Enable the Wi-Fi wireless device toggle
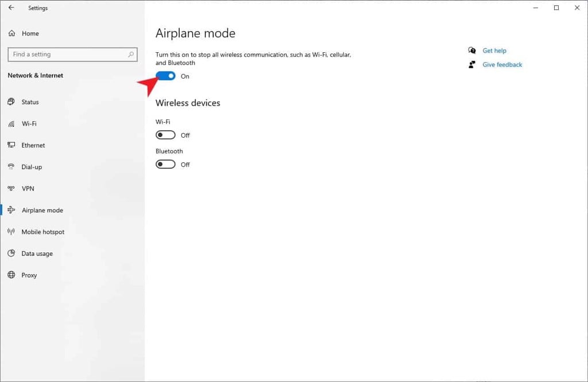 pyautogui.click(x=165, y=135)
